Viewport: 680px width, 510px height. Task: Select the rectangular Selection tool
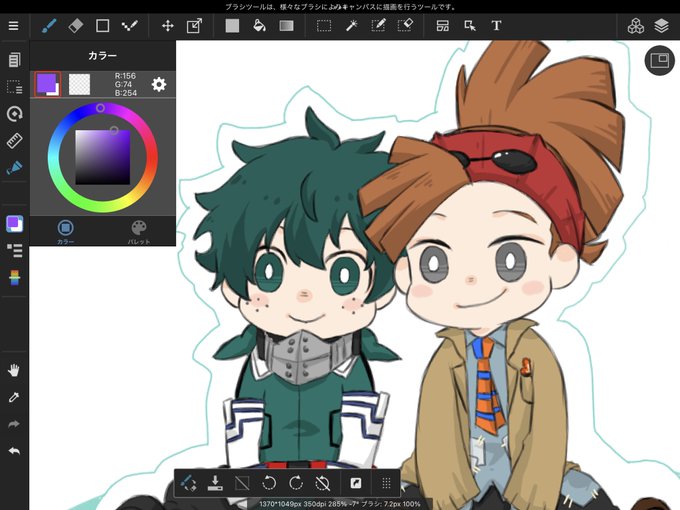(324, 26)
